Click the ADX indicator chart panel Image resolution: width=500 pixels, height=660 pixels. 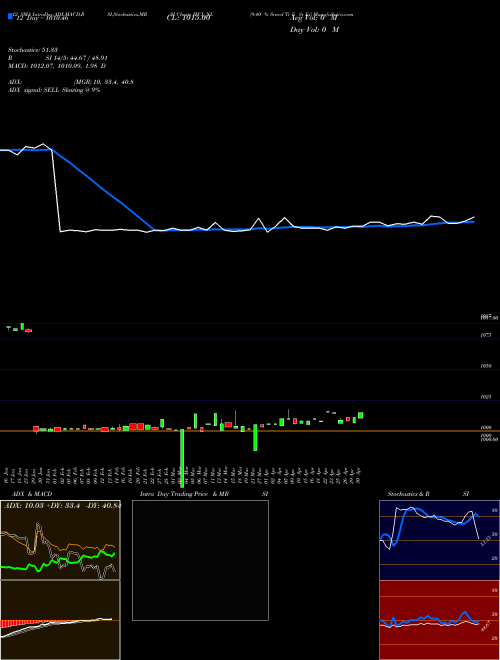tap(60, 540)
